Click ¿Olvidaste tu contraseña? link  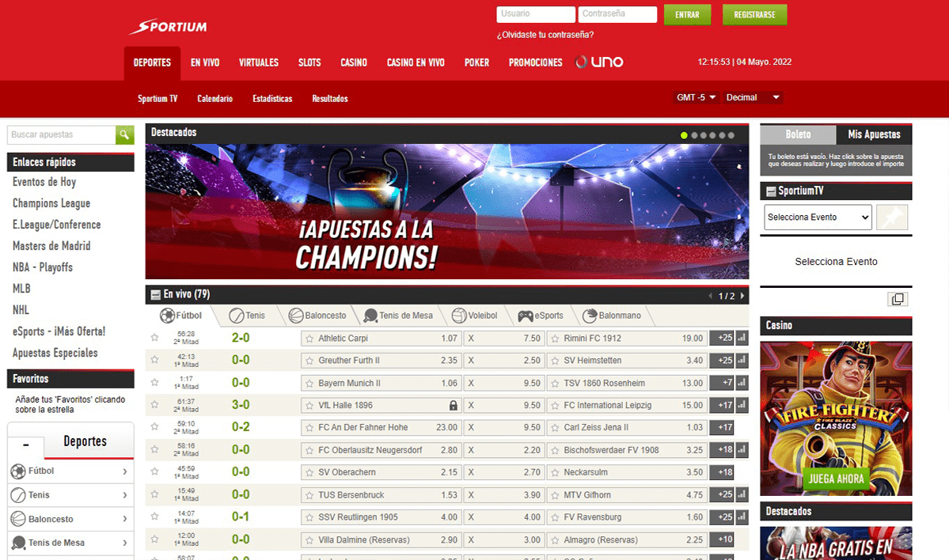(x=545, y=35)
